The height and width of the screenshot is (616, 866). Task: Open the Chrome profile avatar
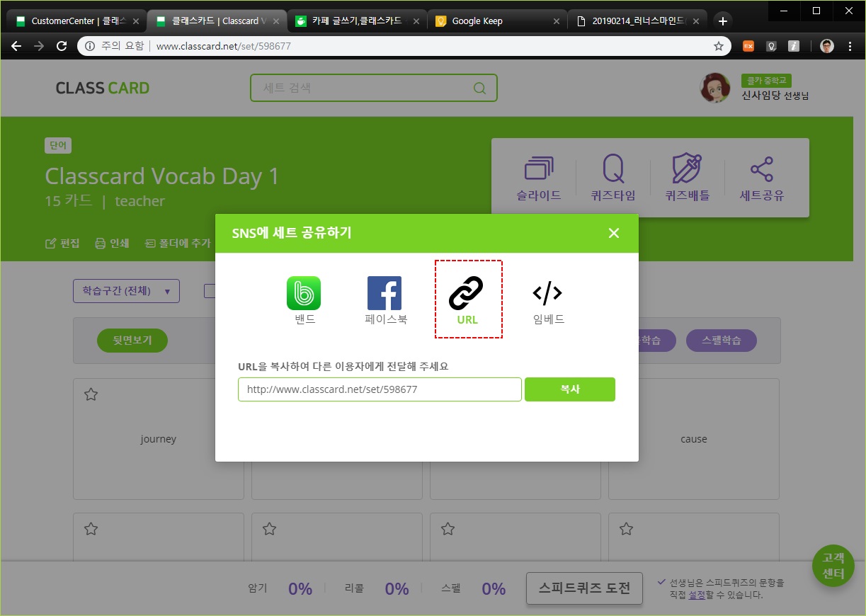[827, 46]
